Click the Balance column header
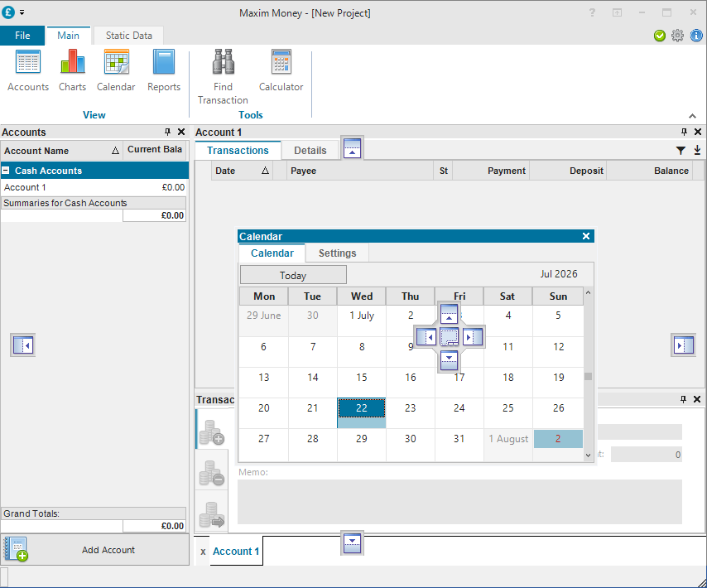 [x=649, y=171]
